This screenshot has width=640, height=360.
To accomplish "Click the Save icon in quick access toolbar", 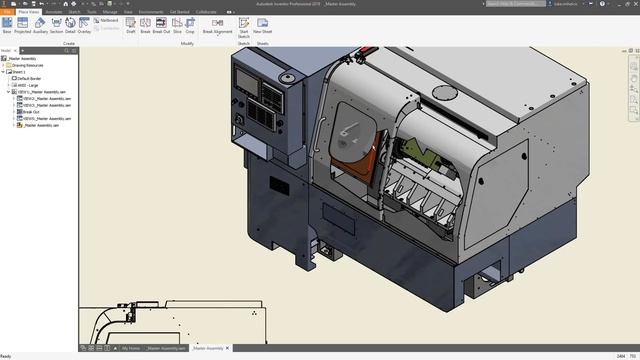I will point(33,4).
